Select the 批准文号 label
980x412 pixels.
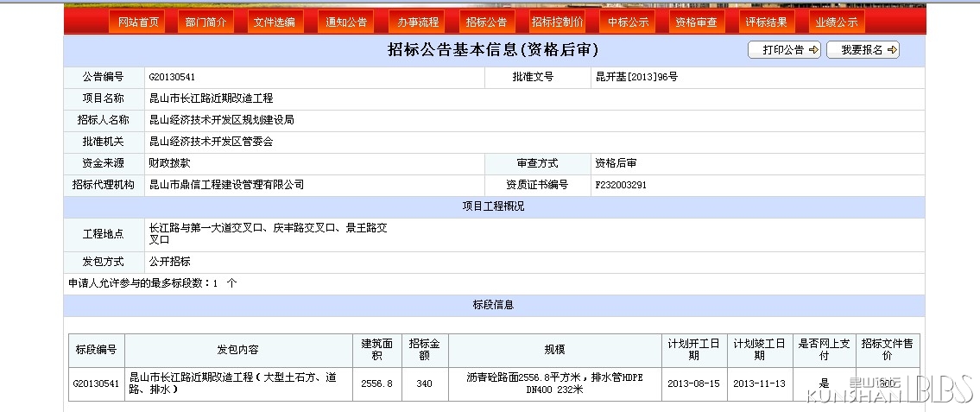point(533,77)
